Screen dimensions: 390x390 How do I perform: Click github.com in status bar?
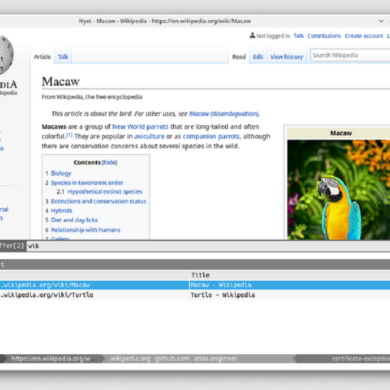click(172, 359)
